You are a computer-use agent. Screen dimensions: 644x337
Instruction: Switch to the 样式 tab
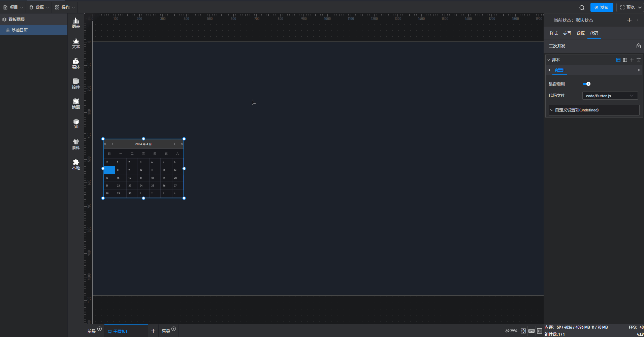pyautogui.click(x=554, y=33)
